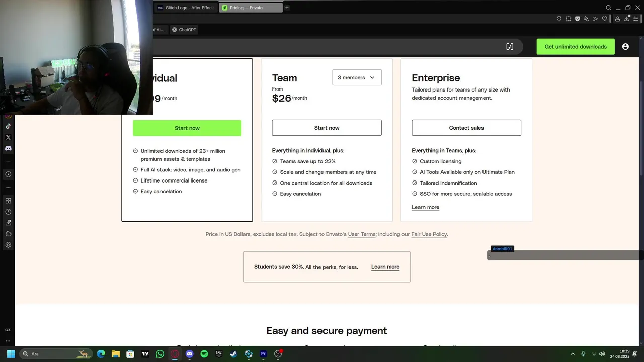
Task: Open X (Twitter) in the Opera sidebar
Action: tap(8, 137)
